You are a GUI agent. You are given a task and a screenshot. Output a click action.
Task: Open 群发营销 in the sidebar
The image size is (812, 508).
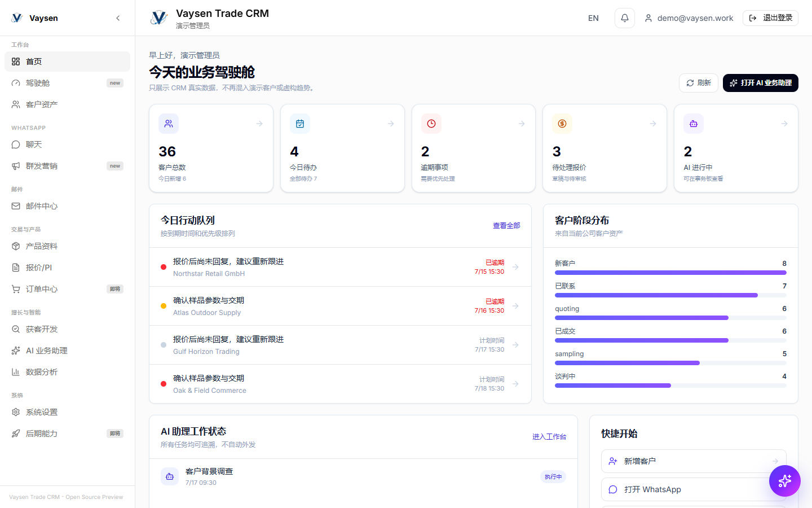click(67, 166)
